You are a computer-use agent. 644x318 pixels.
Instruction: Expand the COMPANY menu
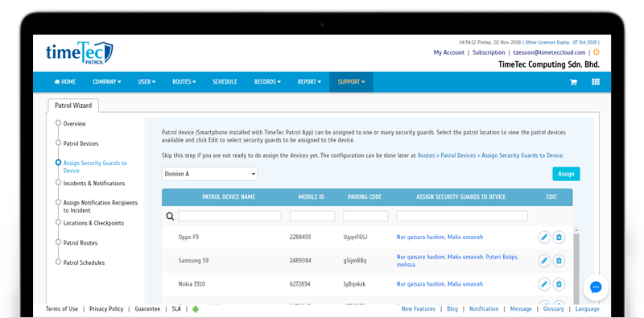[107, 82]
